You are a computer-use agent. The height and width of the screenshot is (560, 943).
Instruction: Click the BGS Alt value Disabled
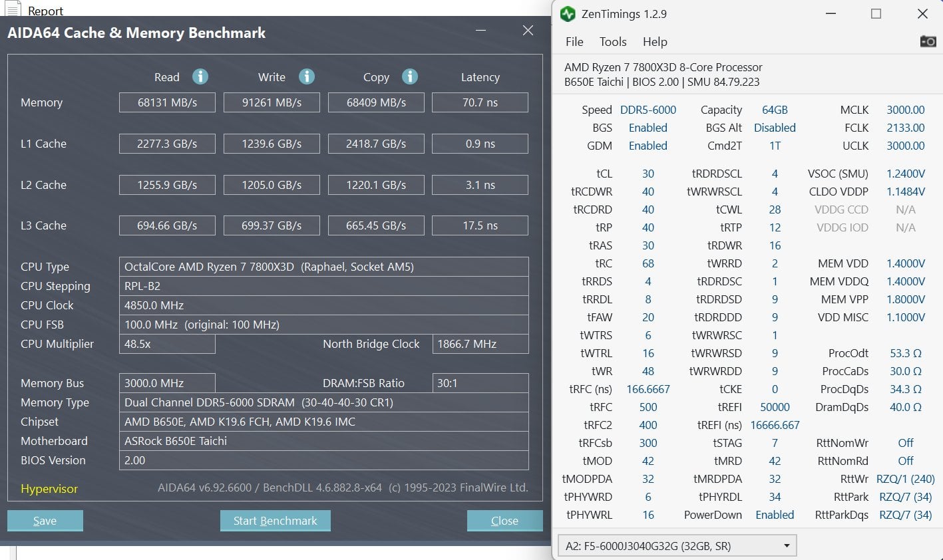tap(775, 128)
